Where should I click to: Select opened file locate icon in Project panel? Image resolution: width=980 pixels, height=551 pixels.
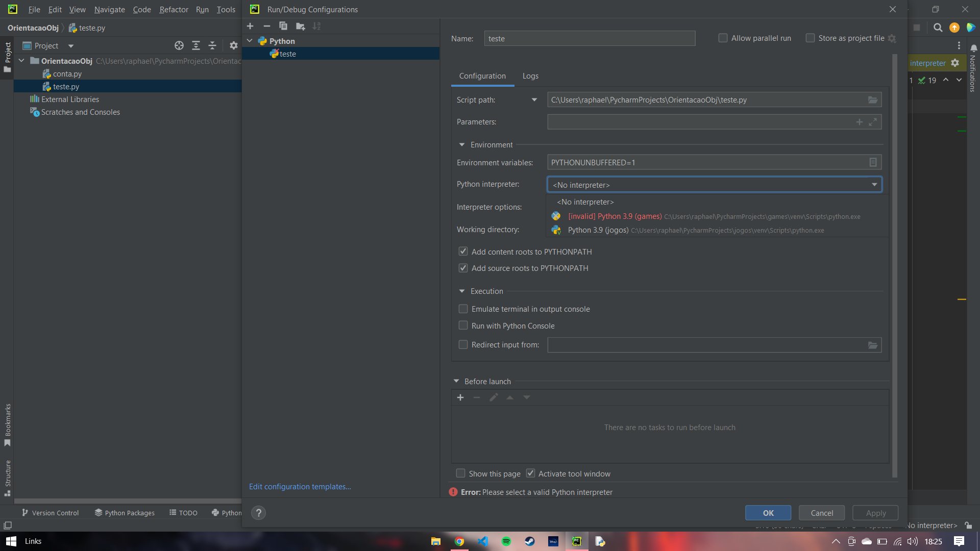click(x=179, y=46)
